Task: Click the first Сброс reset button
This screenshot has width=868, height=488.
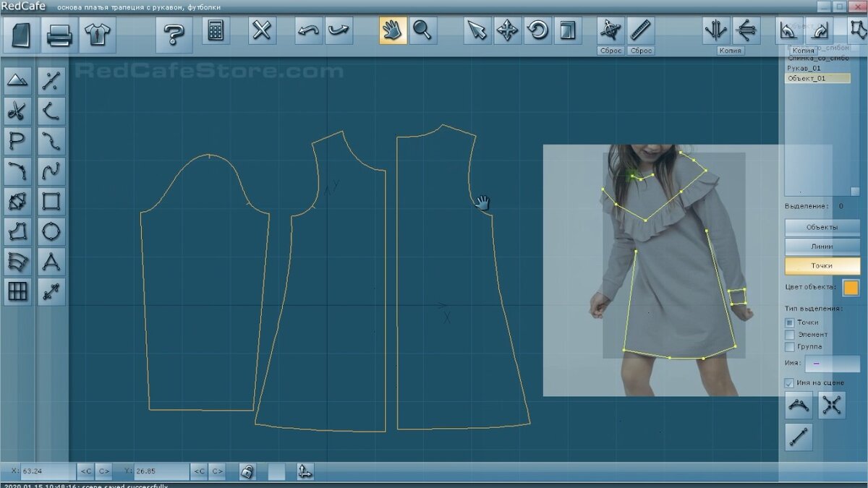Action: click(x=611, y=51)
